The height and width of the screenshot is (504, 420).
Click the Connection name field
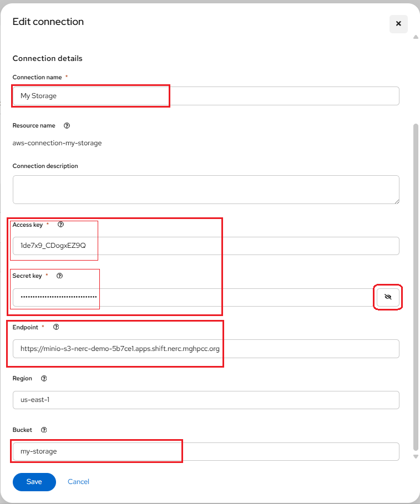(x=206, y=96)
